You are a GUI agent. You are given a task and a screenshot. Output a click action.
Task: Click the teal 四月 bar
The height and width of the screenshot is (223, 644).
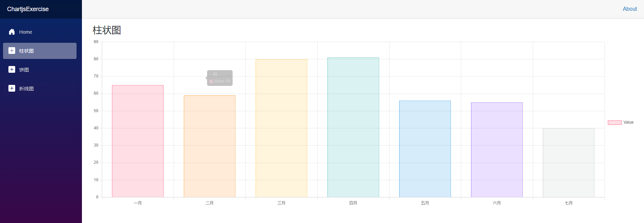[x=353, y=127]
